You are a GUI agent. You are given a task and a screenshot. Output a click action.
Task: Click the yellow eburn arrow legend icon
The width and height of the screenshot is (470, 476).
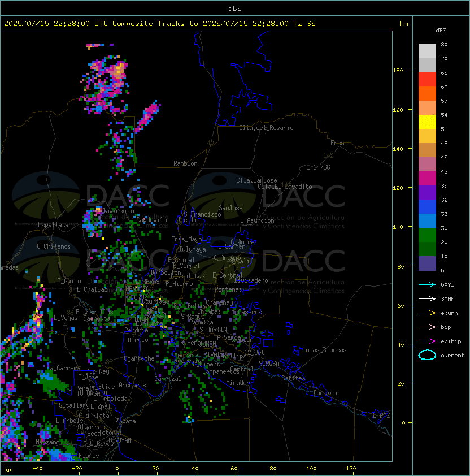(427, 313)
